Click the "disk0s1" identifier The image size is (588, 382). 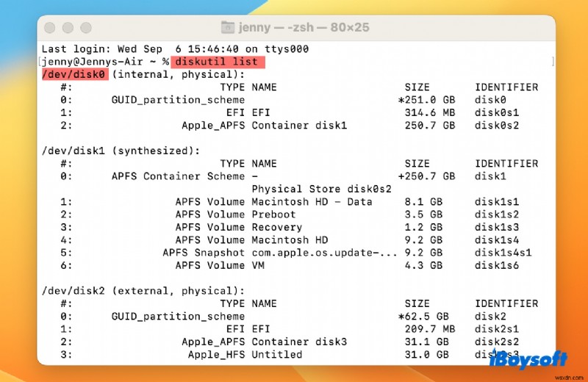click(x=497, y=113)
